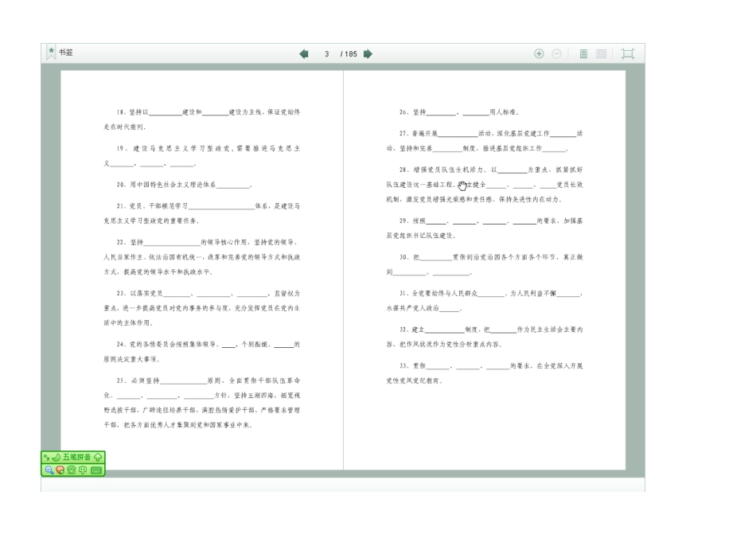
Task: Click the total pages text '/ 185'
Action: click(x=349, y=54)
